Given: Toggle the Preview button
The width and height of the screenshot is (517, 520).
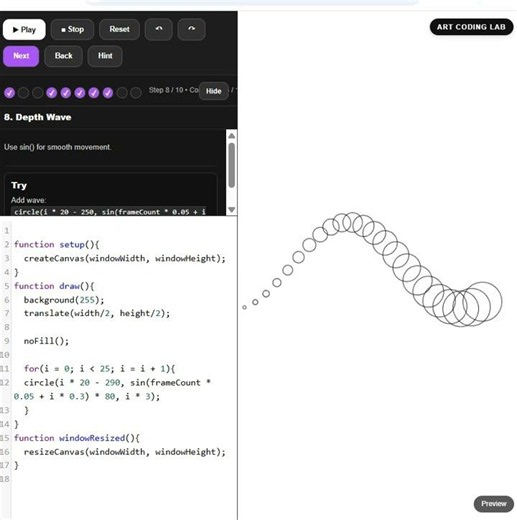Looking at the screenshot, I should 494,504.
